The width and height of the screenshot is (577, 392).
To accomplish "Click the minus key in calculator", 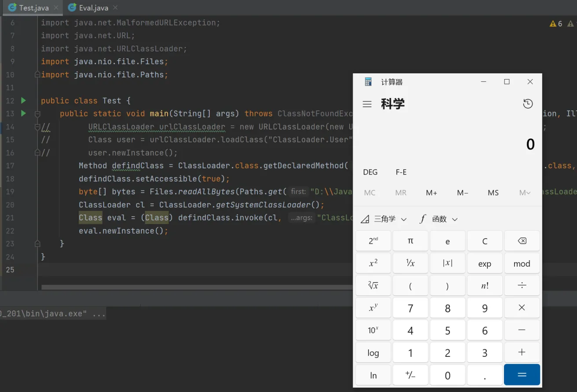I will pos(522,330).
